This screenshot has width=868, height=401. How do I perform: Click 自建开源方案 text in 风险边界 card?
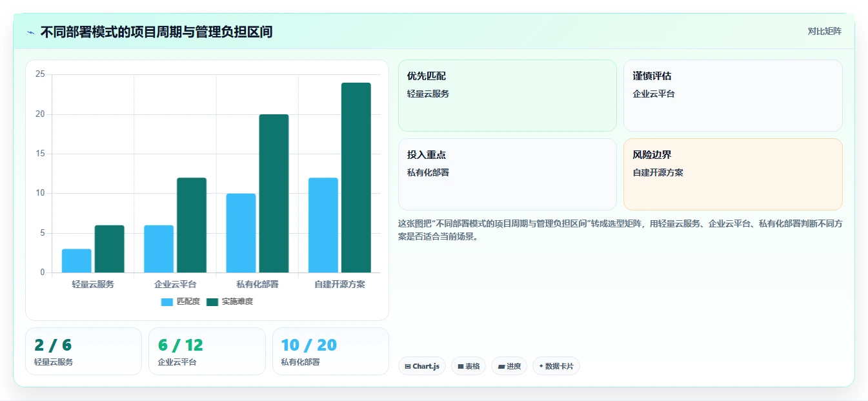click(658, 172)
